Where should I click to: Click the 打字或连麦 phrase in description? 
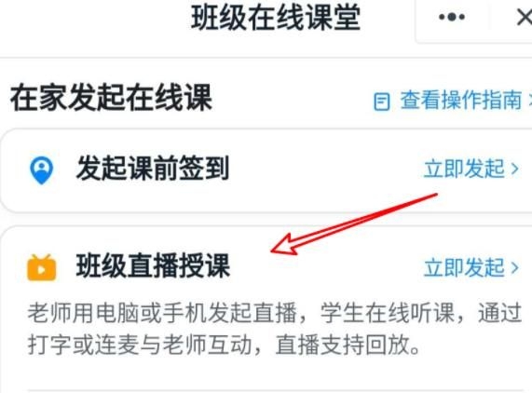pos(83,345)
